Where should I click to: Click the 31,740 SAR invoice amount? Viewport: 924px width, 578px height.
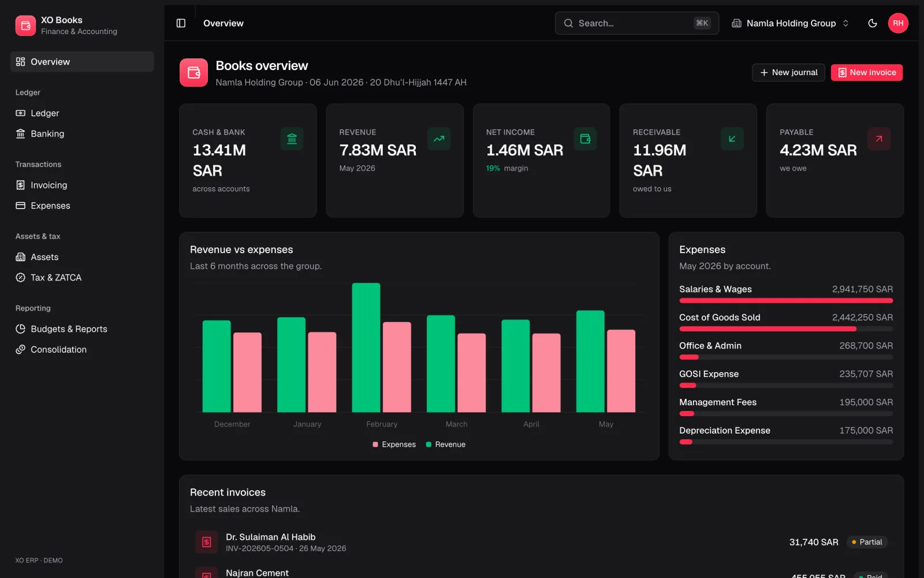click(814, 542)
